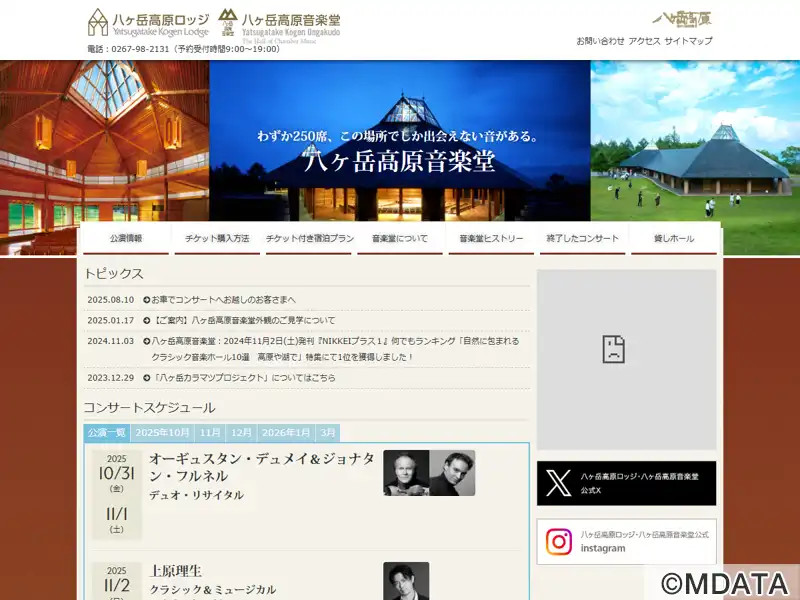Image resolution: width=800 pixels, height=600 pixels.
Task: Open the 貸しホール menu item
Action: pyautogui.click(x=674, y=238)
